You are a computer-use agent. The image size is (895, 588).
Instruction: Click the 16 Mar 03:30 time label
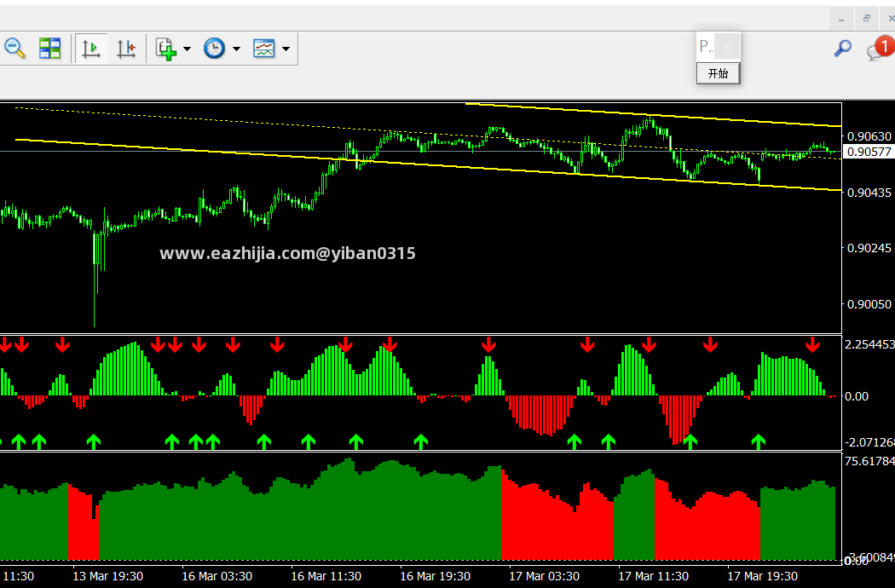(x=217, y=577)
